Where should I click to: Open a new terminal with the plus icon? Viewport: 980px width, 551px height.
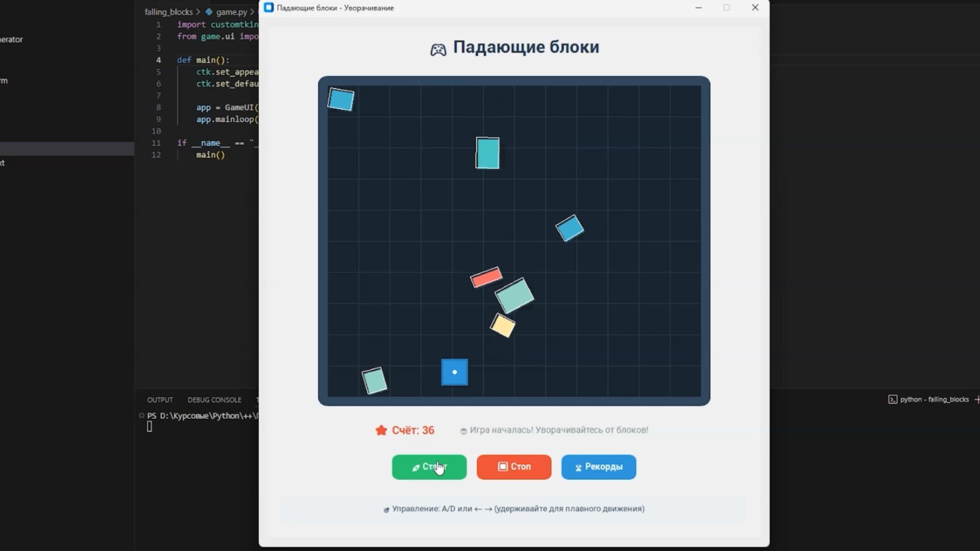(x=976, y=399)
